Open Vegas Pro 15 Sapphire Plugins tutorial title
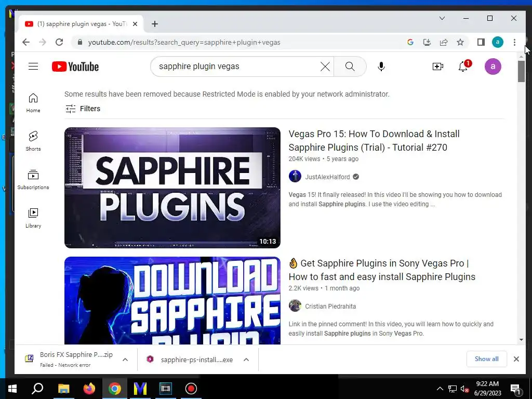This screenshot has height=399, width=532. 374,140
